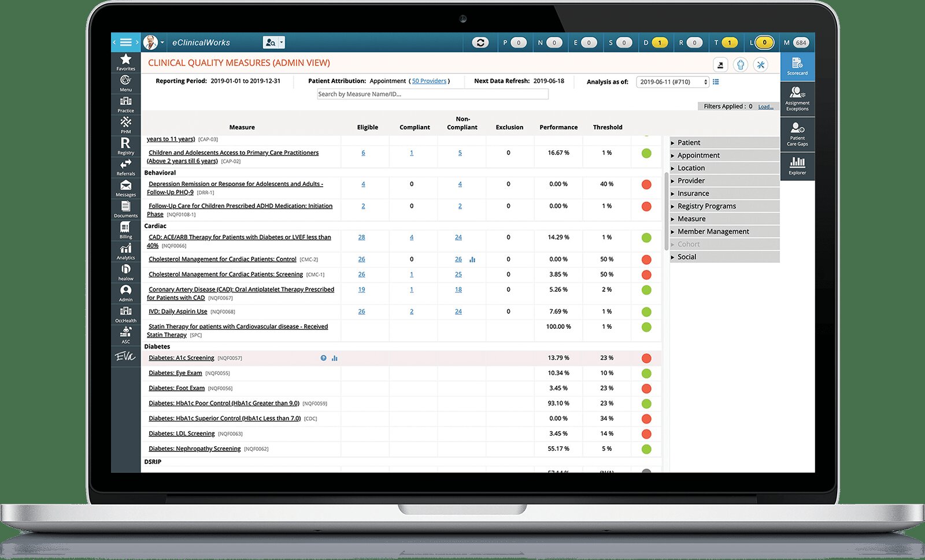Open Referrals in the left sidebar
The height and width of the screenshot is (560, 925).
[x=125, y=166]
